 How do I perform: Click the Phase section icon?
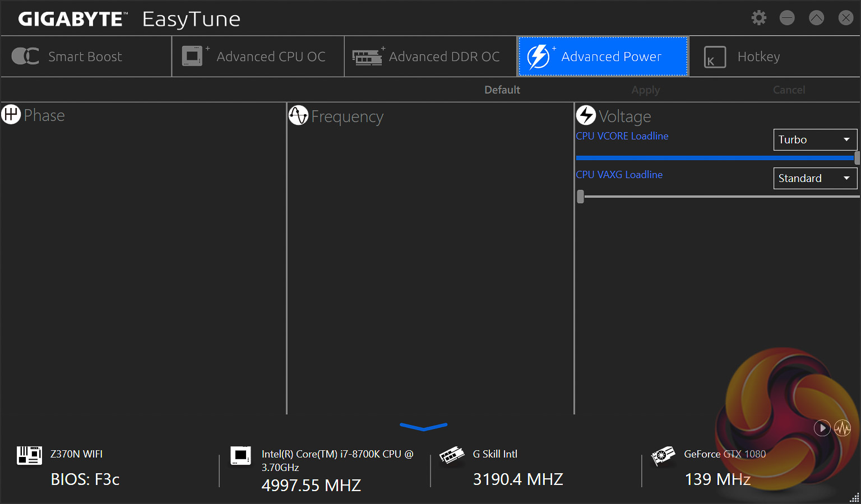[x=11, y=115]
